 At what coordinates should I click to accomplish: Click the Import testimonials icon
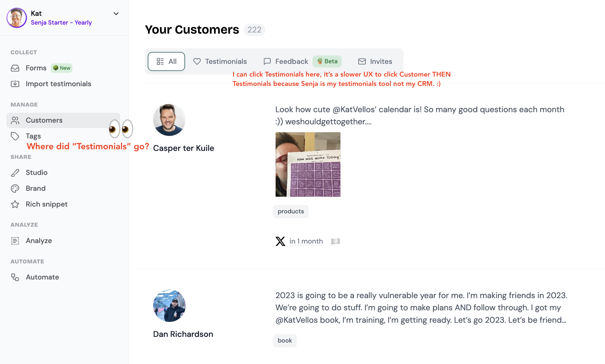tap(15, 84)
